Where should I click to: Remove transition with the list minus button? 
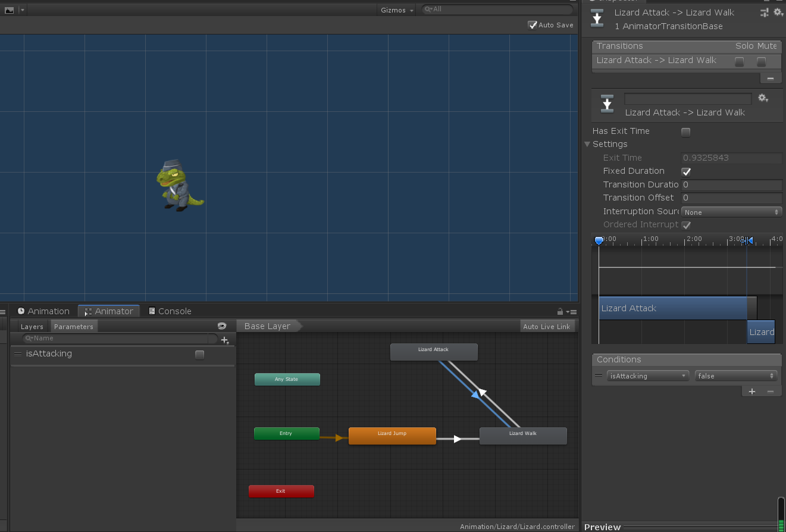pos(771,78)
